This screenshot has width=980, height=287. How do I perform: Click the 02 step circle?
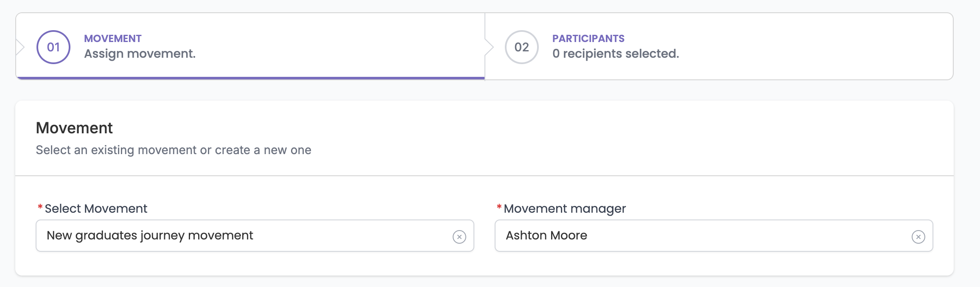(x=522, y=47)
